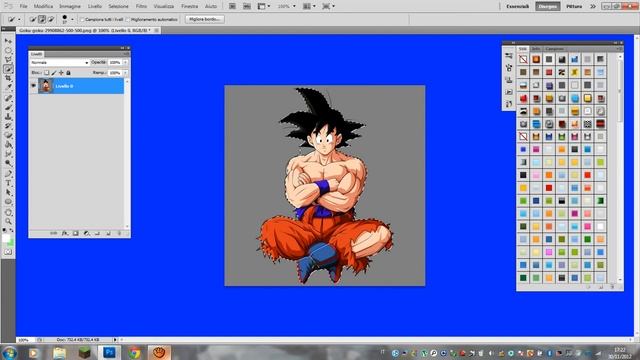This screenshot has width=640, height=360.
Task: Select the Dodge tool
Action: 8,163
